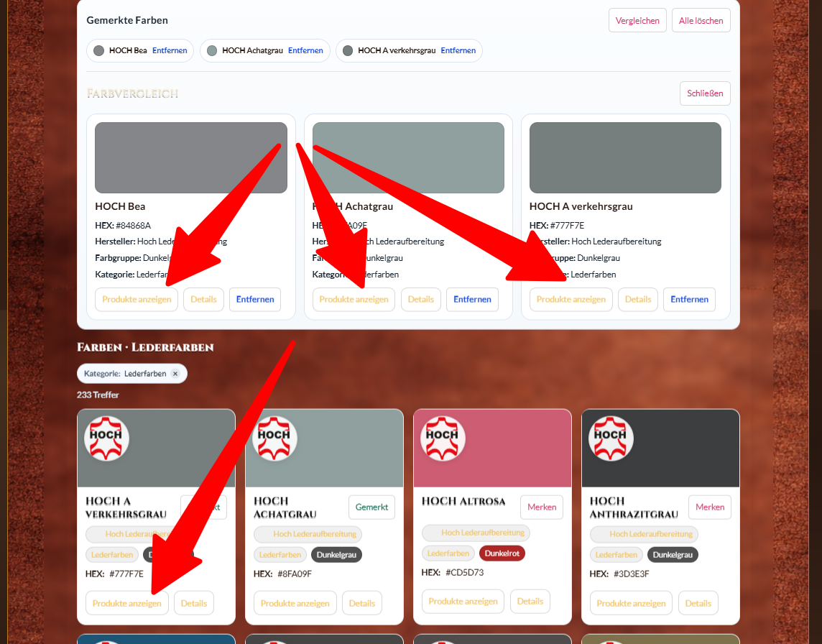Click Entfernen link in the HOCH Bea pill
The image size is (822, 644).
click(170, 51)
